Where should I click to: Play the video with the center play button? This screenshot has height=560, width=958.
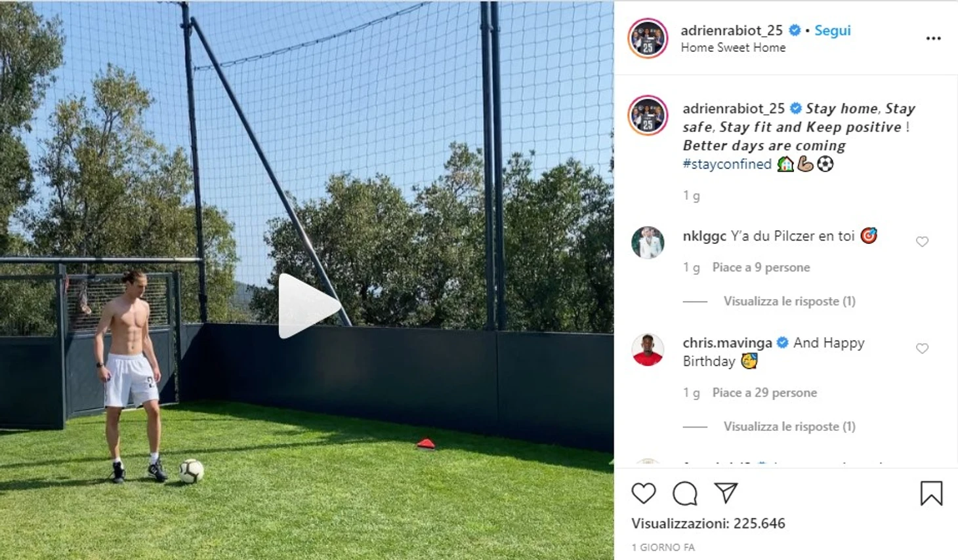307,306
